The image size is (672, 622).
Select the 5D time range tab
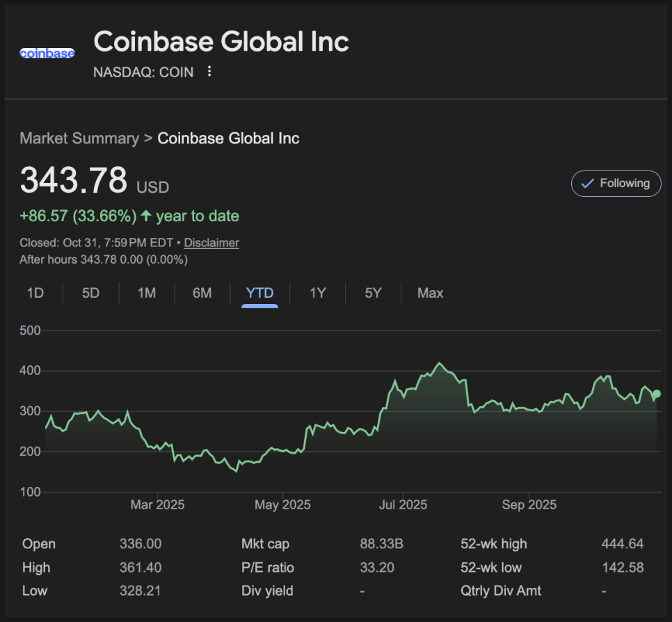[91, 293]
